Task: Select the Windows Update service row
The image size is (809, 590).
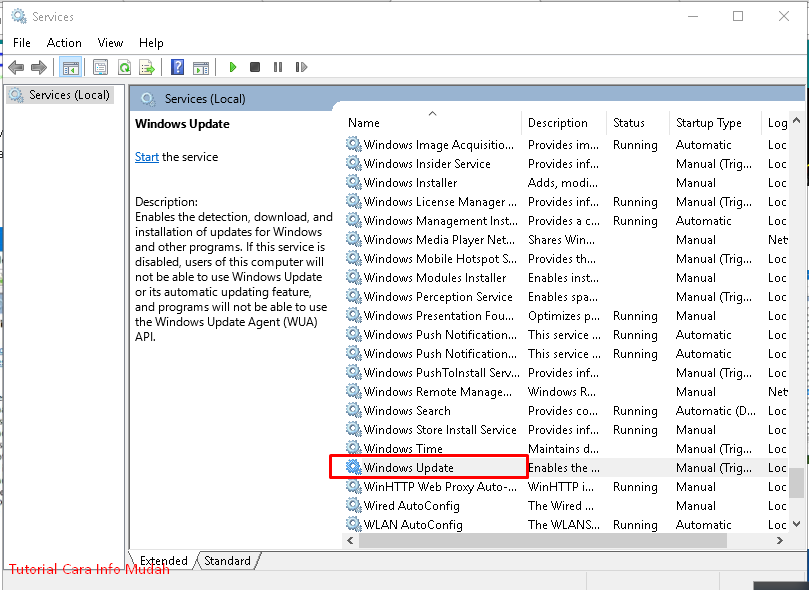Action: coord(565,467)
